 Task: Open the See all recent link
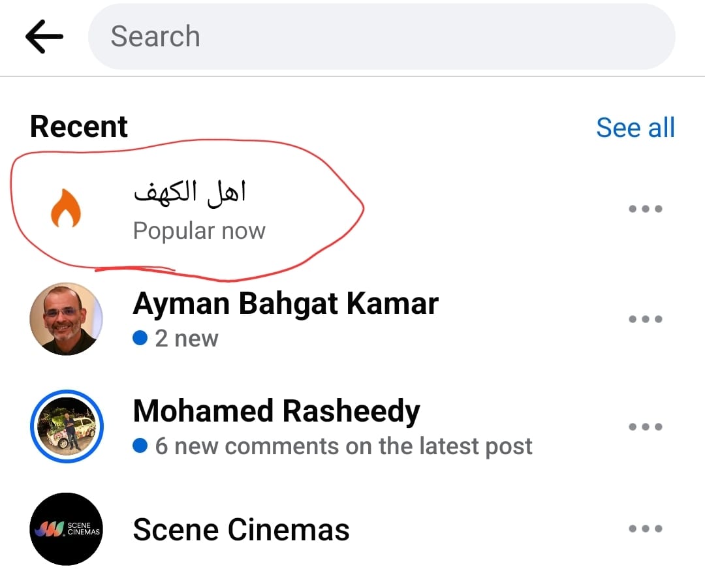click(x=634, y=127)
